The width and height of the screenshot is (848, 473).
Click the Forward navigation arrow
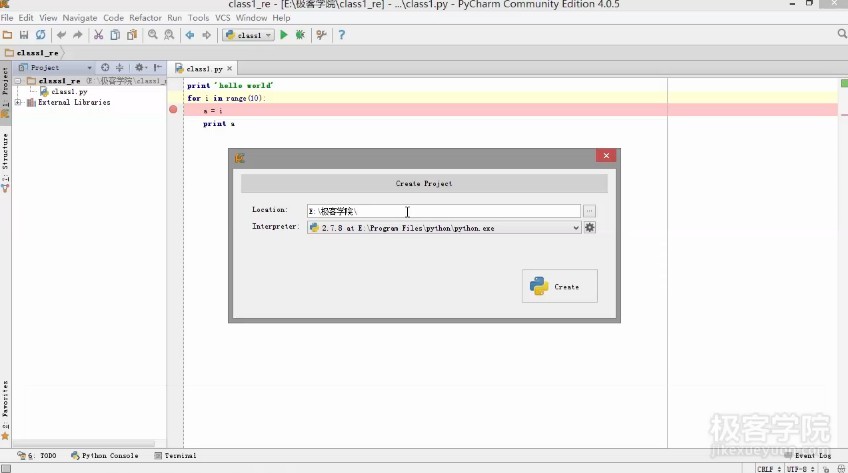point(207,35)
